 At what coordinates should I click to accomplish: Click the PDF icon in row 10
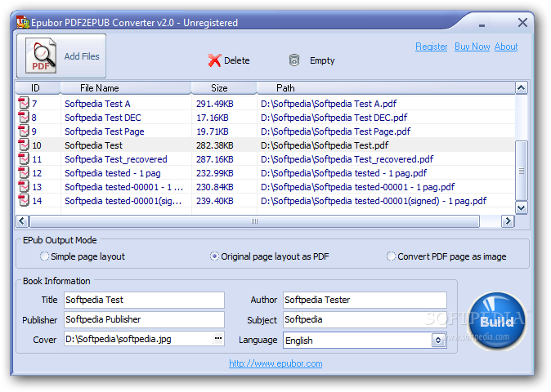tap(24, 145)
